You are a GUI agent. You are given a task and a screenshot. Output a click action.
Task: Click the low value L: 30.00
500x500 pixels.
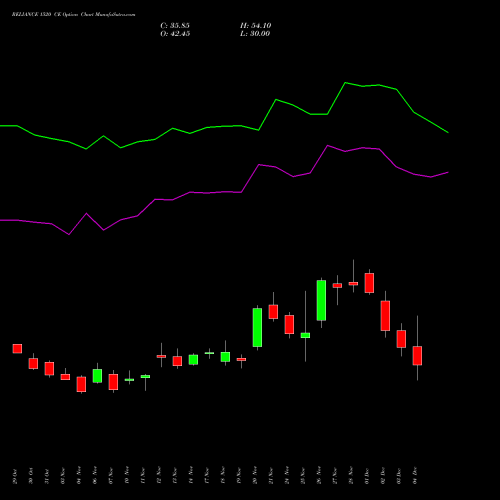(255, 34)
